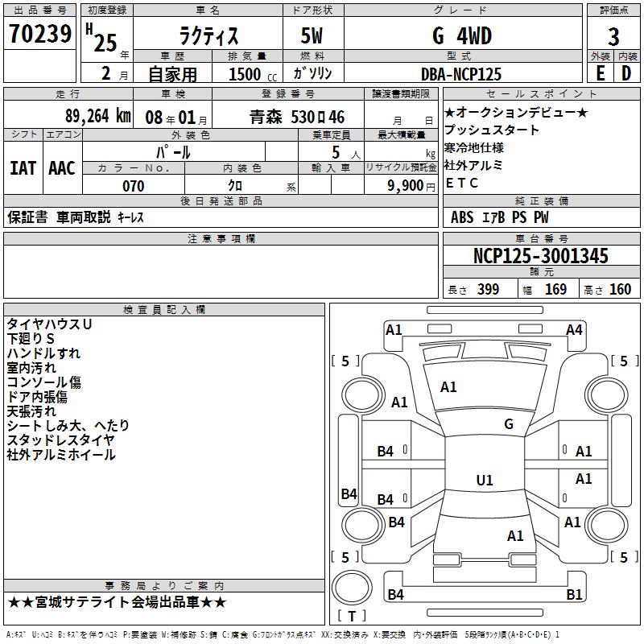Select inspector note "社外アルミホイール"
644x644 pixels.
[x=61, y=455]
